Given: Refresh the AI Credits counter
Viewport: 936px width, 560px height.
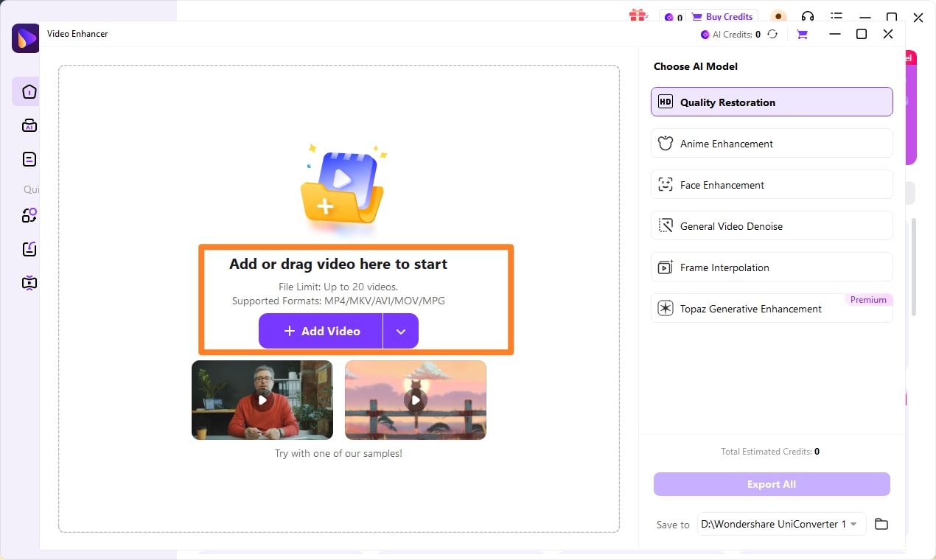Looking at the screenshot, I should 772,34.
